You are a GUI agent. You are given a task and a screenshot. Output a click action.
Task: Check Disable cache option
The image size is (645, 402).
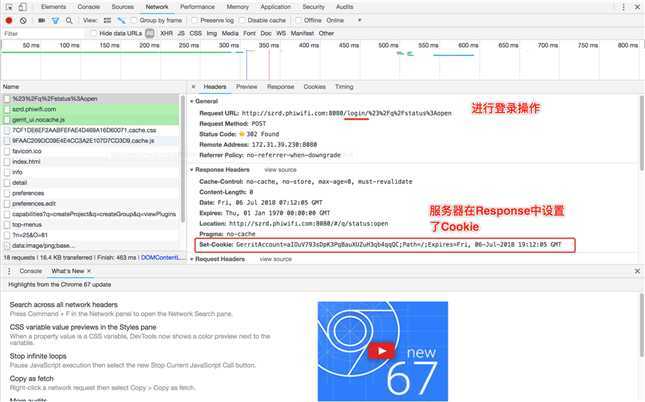pos(243,20)
